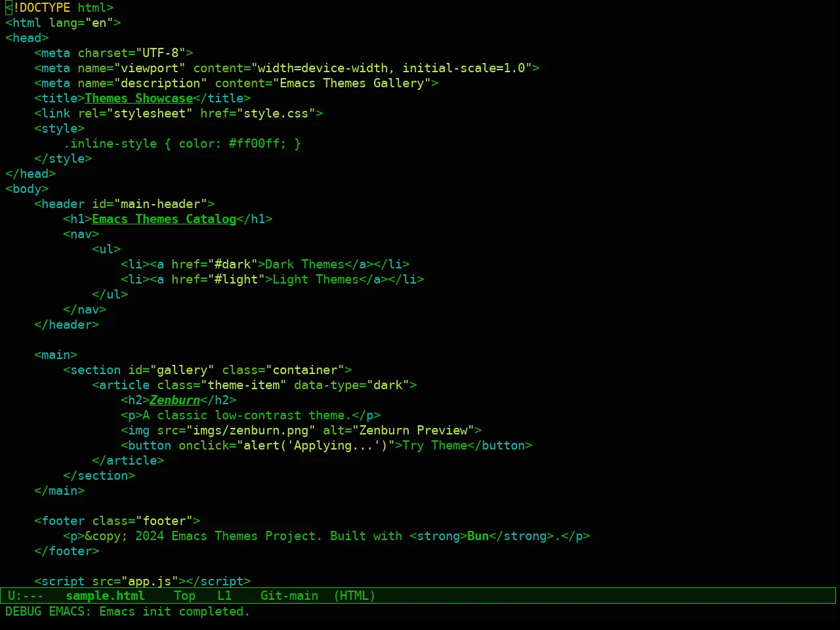Viewport: 840px width, 630px height.
Task: Click the "Zenburn Preview" alt text
Action: click(413, 430)
